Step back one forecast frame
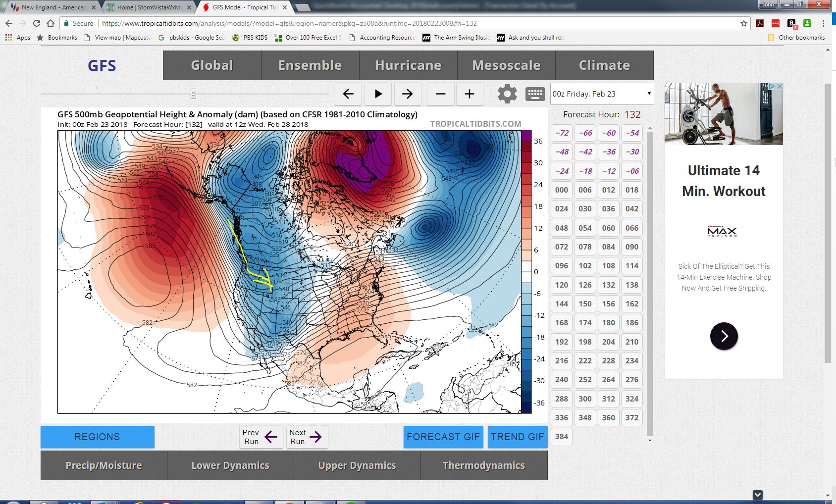 click(x=348, y=94)
